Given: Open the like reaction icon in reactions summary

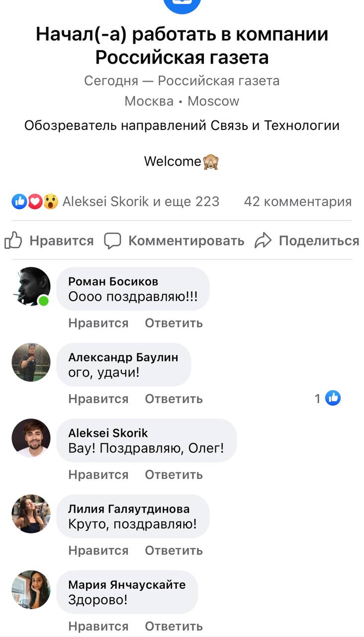Looking at the screenshot, I should tap(19, 202).
